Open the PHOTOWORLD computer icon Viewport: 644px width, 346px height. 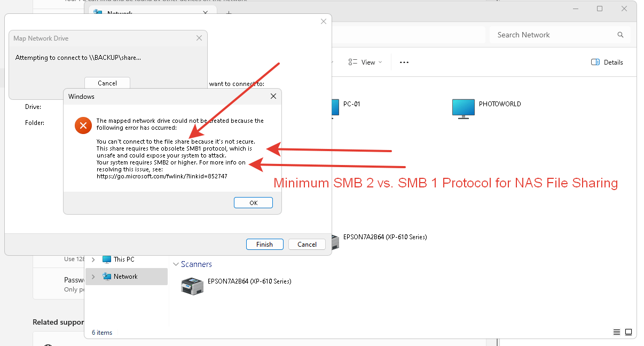click(463, 108)
